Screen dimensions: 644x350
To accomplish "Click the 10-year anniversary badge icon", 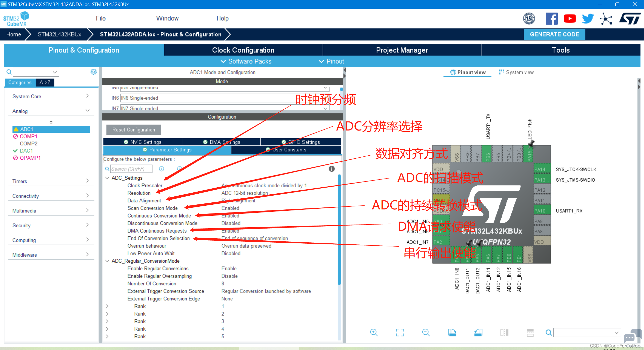I will (x=529, y=19).
